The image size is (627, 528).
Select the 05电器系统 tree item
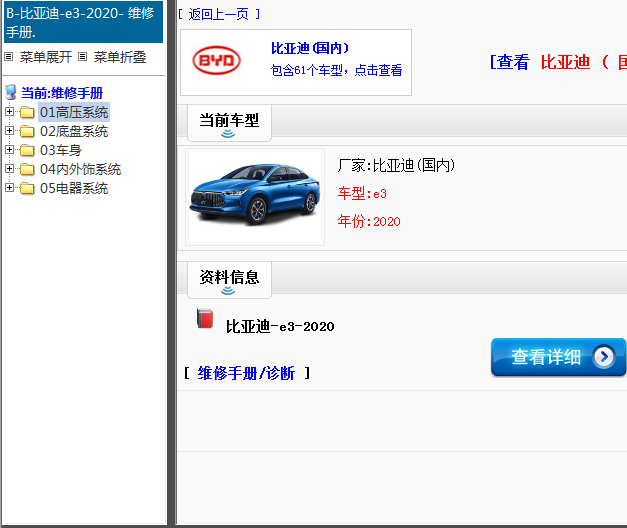point(74,188)
